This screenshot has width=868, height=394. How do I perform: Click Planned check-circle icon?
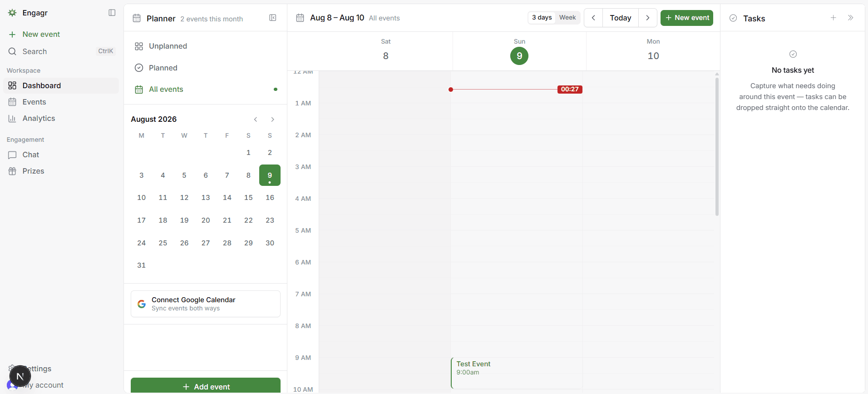click(x=139, y=68)
